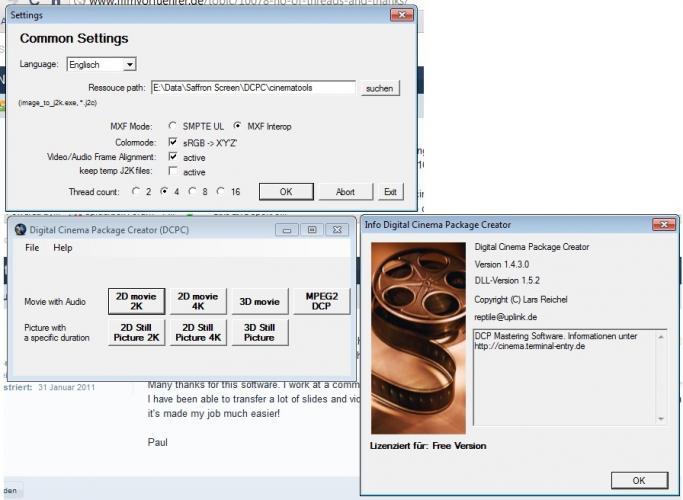This screenshot has width=683, height=500.
Task: Set thread count to 16
Action: [221, 191]
